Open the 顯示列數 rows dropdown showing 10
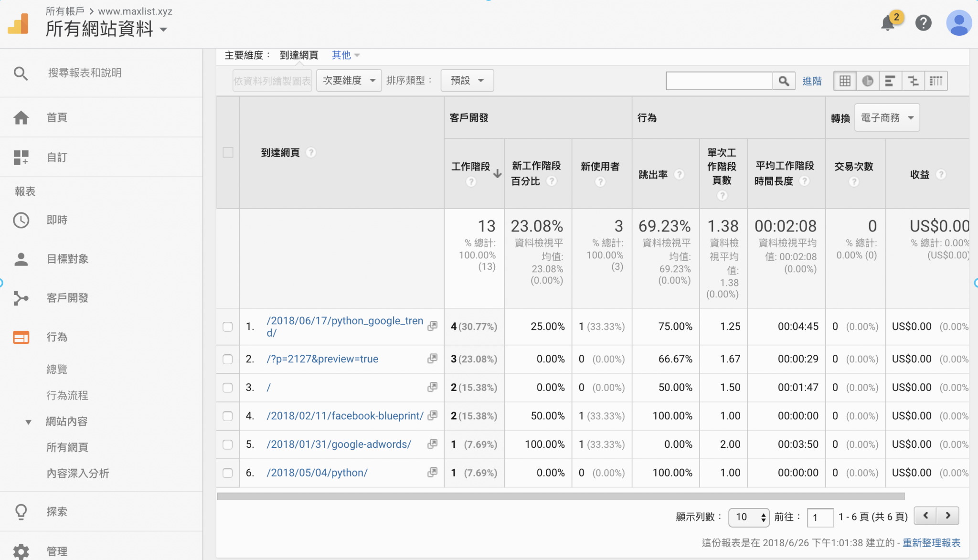This screenshot has height=560, width=978. [x=749, y=517]
